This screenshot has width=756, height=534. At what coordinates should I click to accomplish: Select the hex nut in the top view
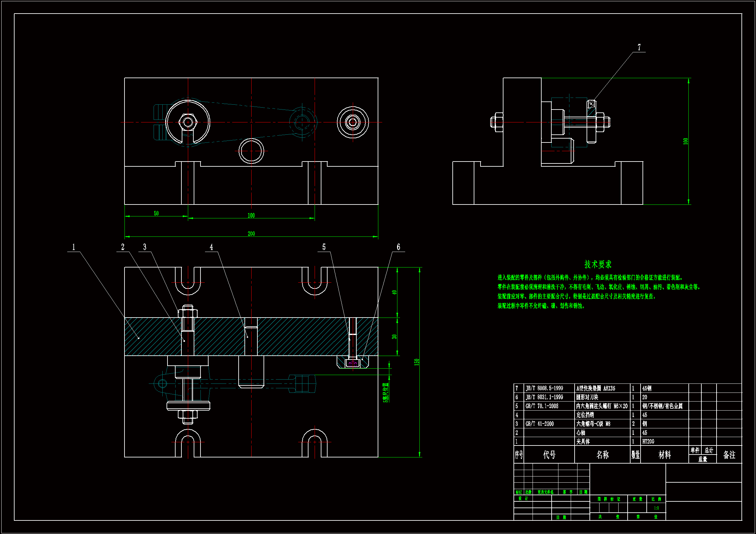(188, 122)
